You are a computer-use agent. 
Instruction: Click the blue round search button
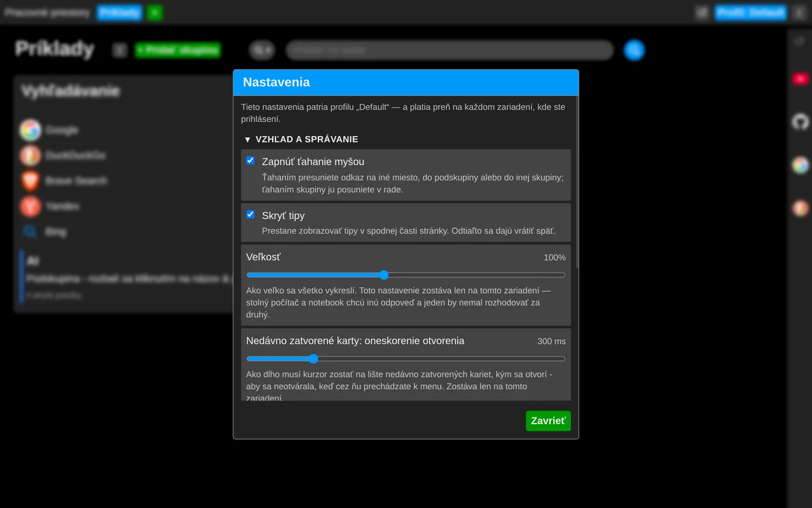634,50
